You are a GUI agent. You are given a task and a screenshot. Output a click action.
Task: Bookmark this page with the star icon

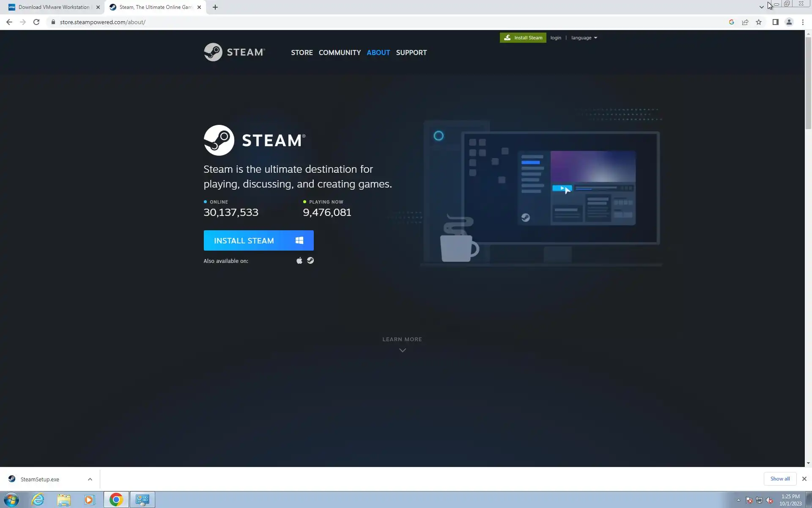(759, 22)
